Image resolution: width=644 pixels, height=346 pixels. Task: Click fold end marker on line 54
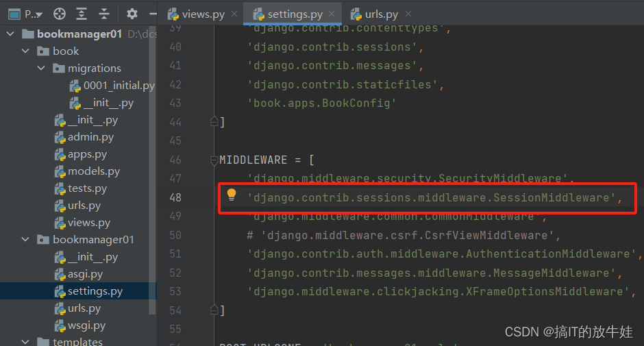pos(214,310)
